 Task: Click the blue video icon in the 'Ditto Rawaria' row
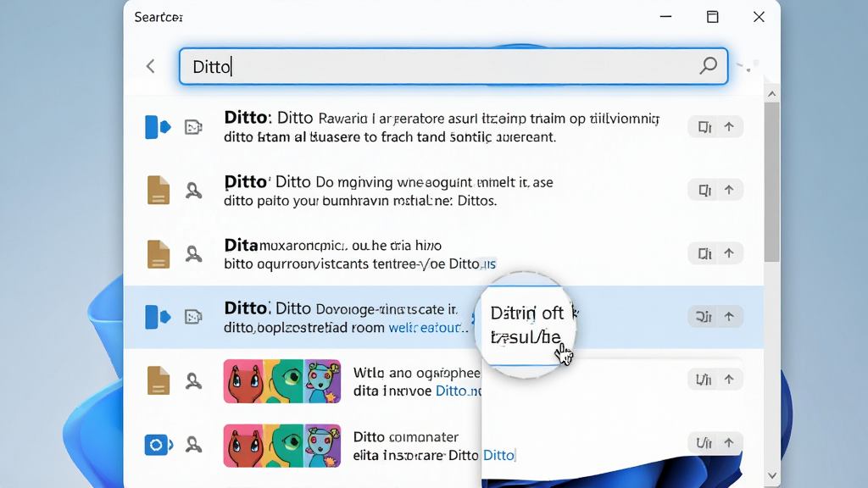click(158, 127)
